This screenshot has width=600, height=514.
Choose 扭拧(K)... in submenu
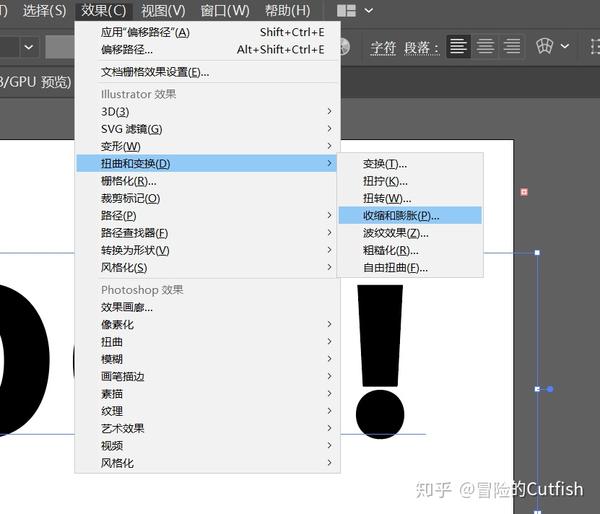pyautogui.click(x=410, y=181)
